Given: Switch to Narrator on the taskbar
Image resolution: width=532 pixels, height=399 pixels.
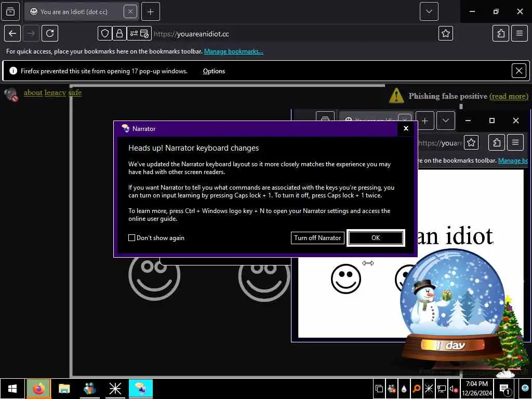Looking at the screenshot, I should pos(140,389).
